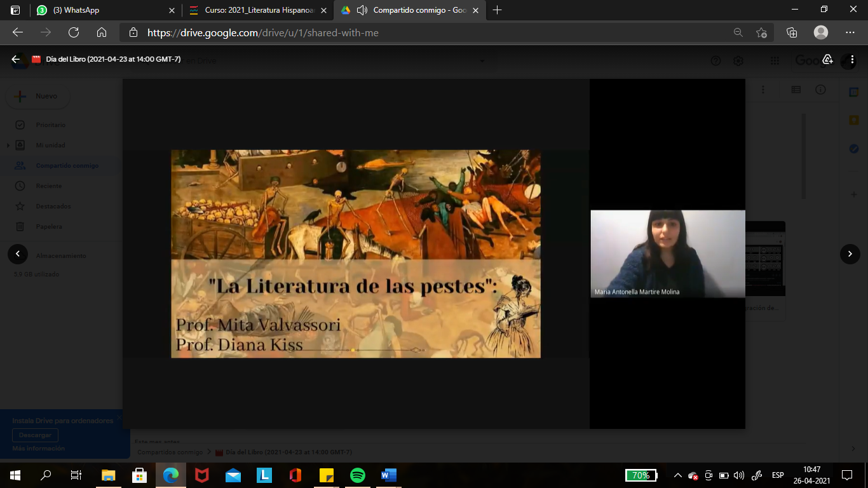Show hidden system tray icons
The height and width of the screenshot is (488, 868).
coord(677,475)
